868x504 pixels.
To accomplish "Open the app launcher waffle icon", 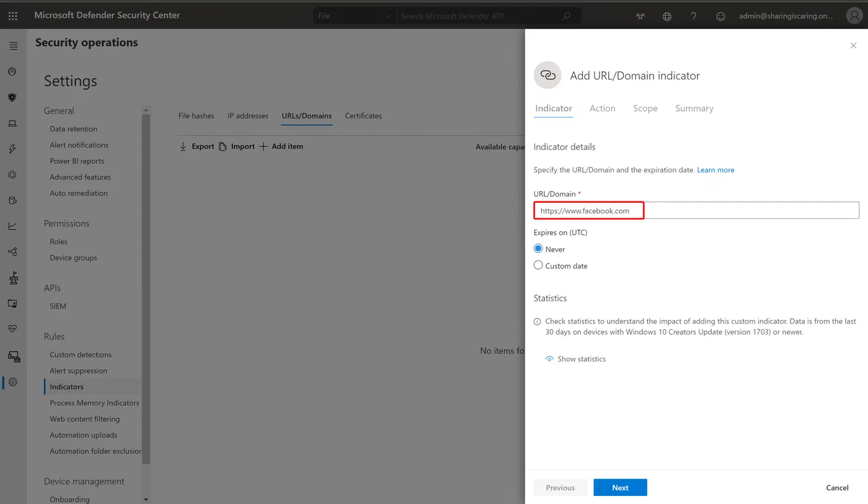I will [x=13, y=15].
